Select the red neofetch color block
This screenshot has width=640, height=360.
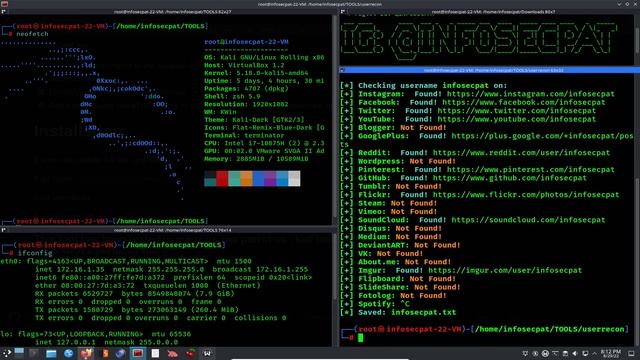pyautogui.click(x=222, y=179)
